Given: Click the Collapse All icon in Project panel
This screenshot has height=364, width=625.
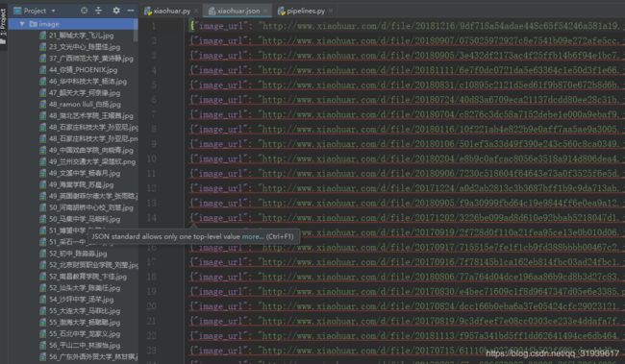Looking at the screenshot, I should click(x=98, y=11).
